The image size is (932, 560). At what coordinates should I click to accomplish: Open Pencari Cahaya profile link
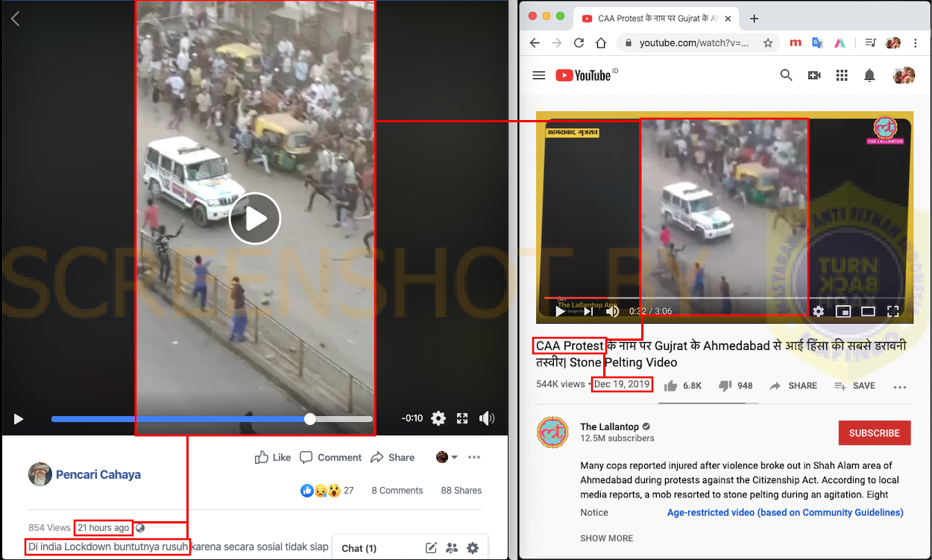[98, 474]
